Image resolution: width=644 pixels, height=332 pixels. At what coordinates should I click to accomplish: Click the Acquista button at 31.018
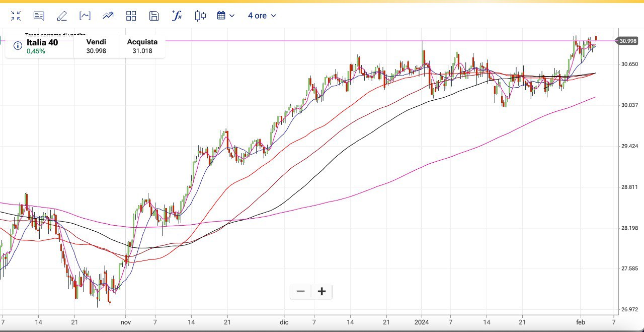click(x=142, y=46)
